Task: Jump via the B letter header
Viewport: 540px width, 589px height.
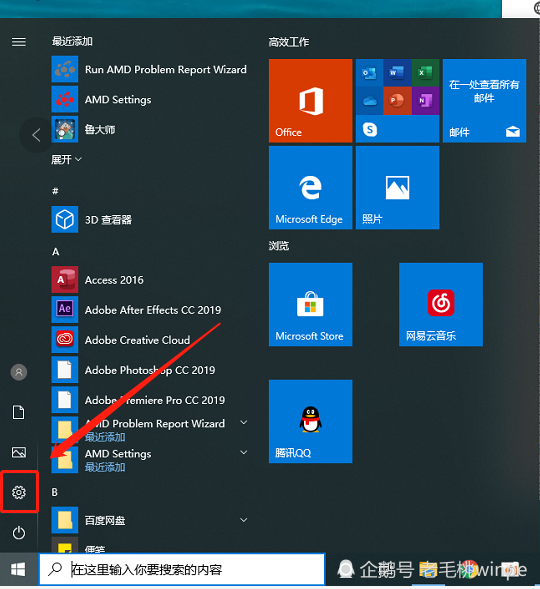Action: coord(55,492)
